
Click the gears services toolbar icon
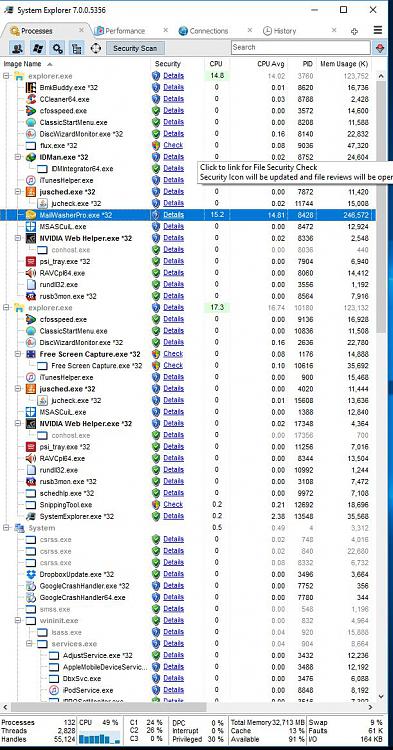tap(58, 48)
